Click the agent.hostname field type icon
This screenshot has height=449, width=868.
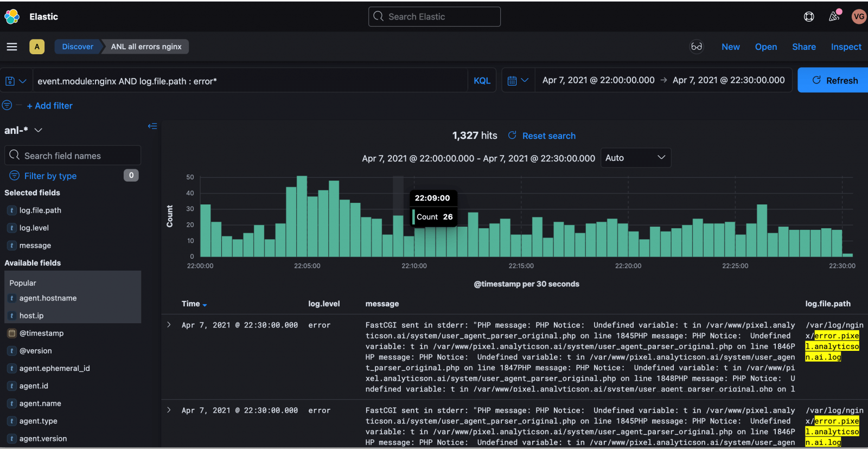pos(11,298)
